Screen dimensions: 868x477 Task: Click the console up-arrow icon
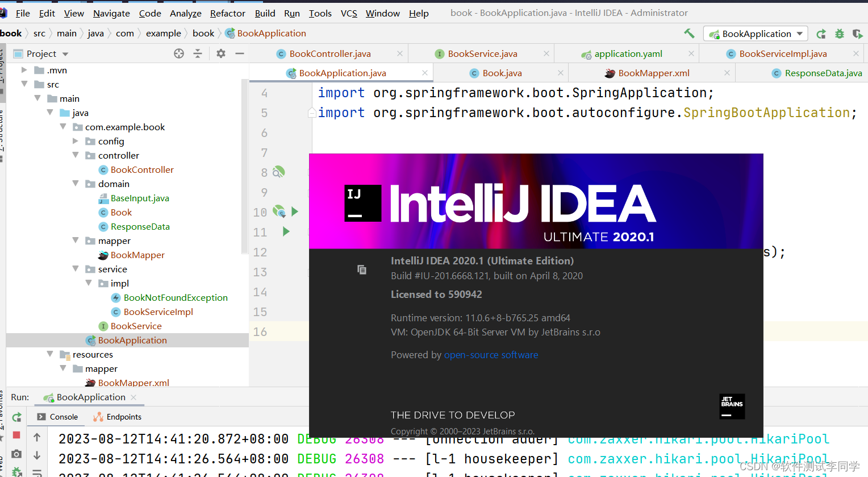pos(37,437)
